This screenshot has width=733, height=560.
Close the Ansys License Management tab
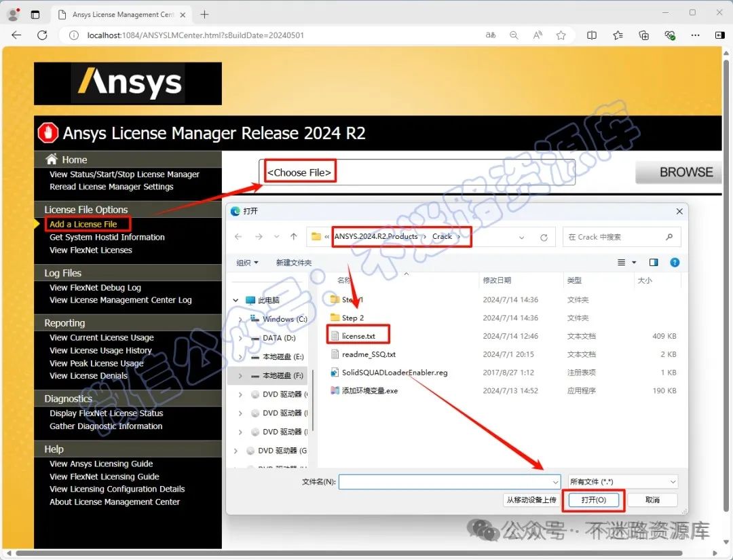coord(183,15)
